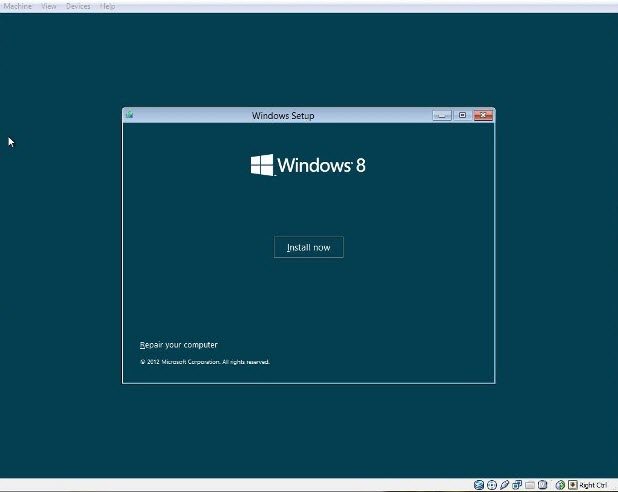The image size is (618, 492).
Task: Click the keyboard capture arrow icon
Action: 573,485
